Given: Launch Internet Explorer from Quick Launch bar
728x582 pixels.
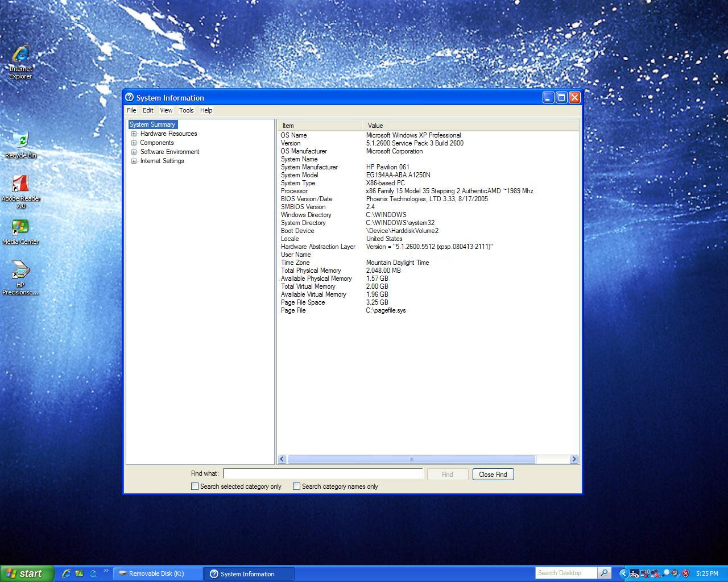Looking at the screenshot, I should (67, 573).
